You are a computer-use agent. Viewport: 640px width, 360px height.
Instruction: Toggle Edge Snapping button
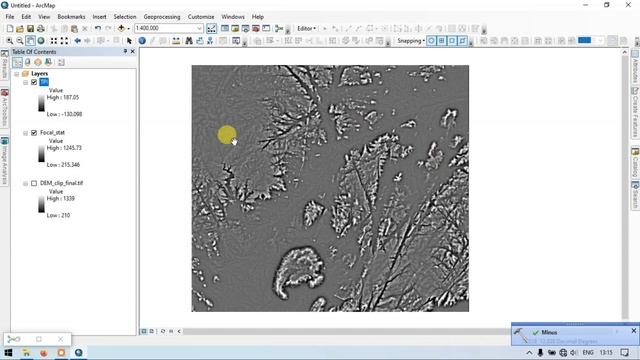(x=462, y=41)
